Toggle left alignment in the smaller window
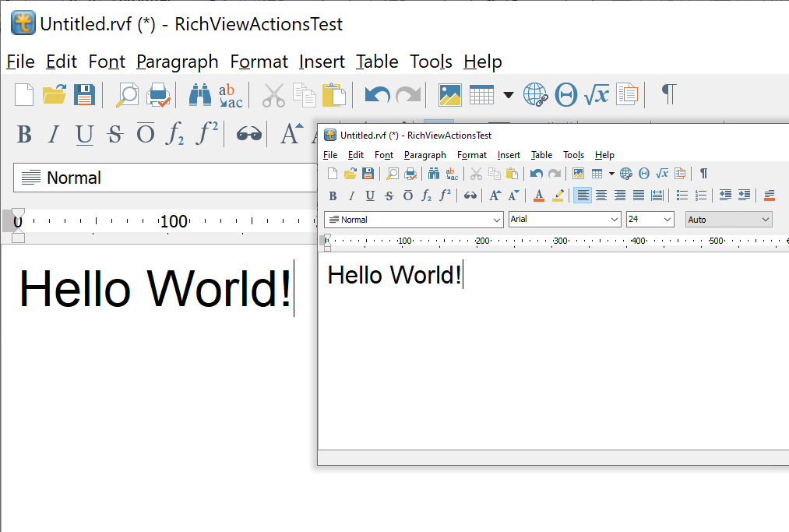This screenshot has width=789, height=532. point(582,196)
